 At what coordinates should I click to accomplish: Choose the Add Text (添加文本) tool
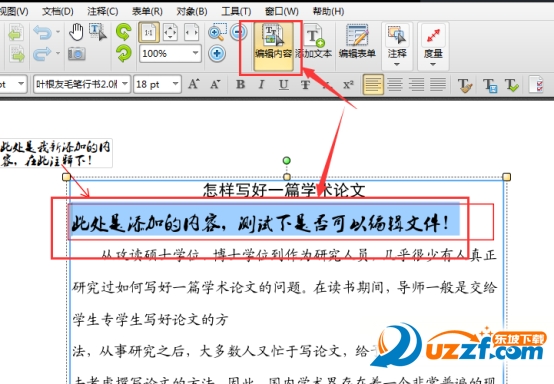[x=313, y=42]
